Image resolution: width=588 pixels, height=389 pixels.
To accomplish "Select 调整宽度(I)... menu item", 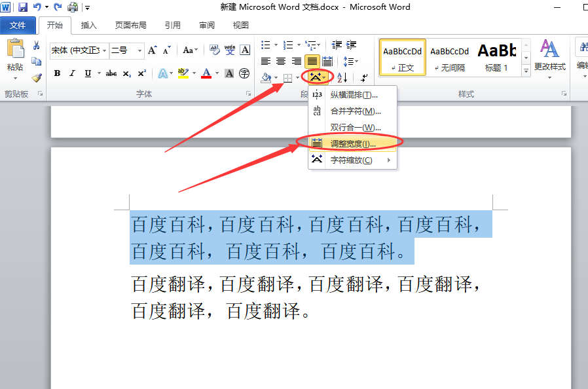I will [353, 143].
